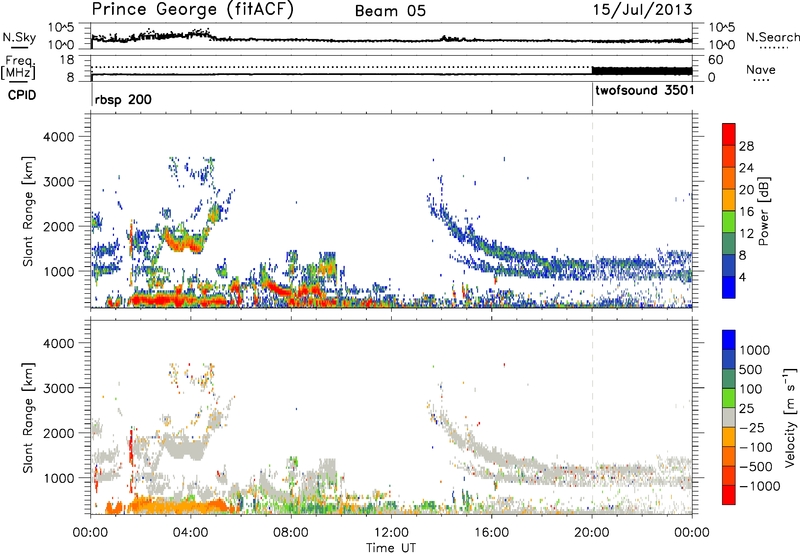
Task: Click the "4" tick on the power colorbar
Action: 743,278
